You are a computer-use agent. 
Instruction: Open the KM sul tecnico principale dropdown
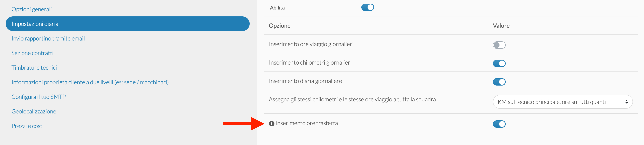[563, 102]
